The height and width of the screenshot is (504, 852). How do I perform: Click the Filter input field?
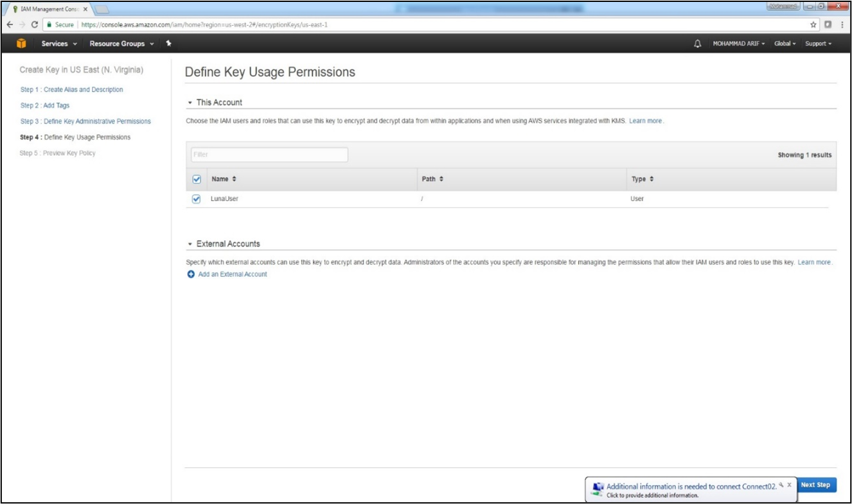point(269,155)
